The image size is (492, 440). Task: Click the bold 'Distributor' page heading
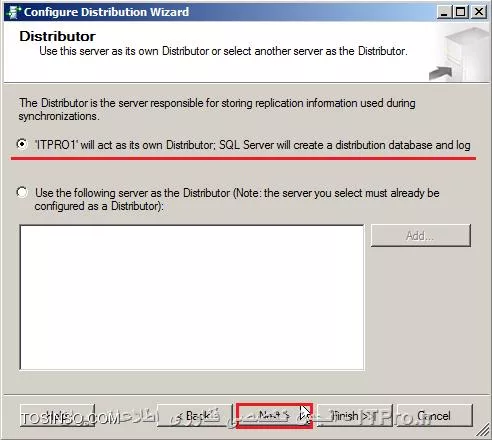click(x=57, y=36)
